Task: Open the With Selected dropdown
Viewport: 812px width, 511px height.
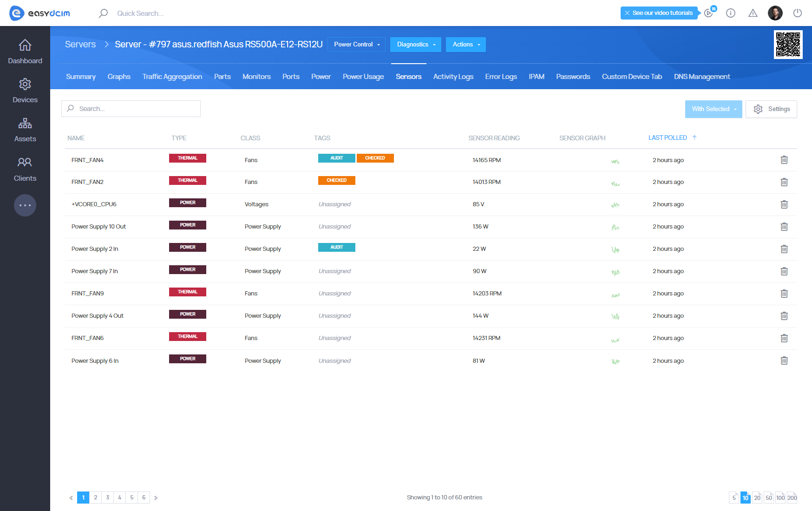Action: [x=714, y=109]
